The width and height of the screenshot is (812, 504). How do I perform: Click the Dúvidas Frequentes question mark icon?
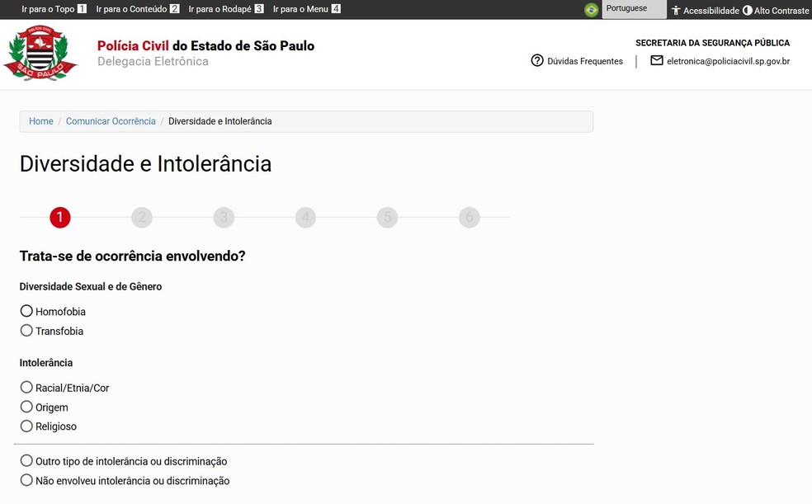pos(537,60)
